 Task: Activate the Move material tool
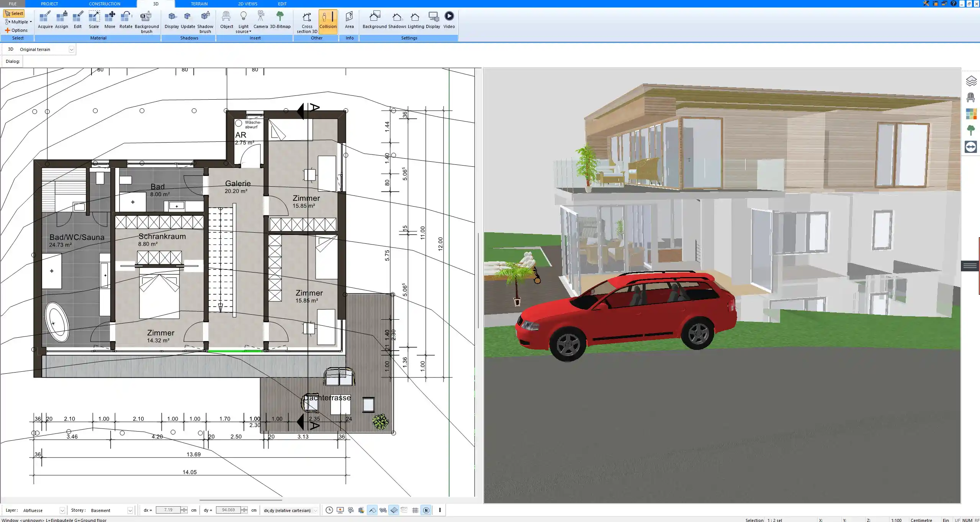110,20
